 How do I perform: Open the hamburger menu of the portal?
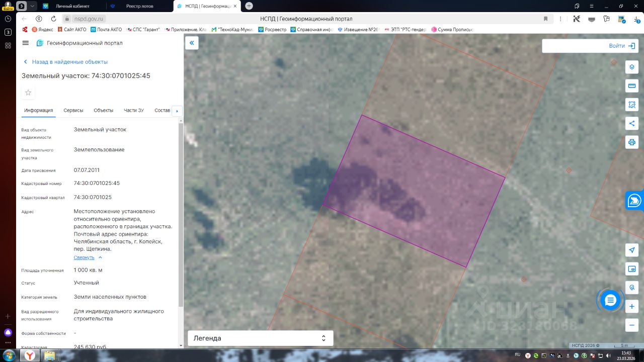pyautogui.click(x=26, y=43)
